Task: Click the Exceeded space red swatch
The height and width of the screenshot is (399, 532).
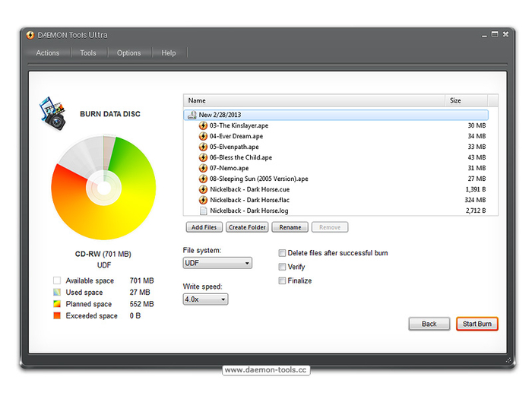Action: coord(57,315)
